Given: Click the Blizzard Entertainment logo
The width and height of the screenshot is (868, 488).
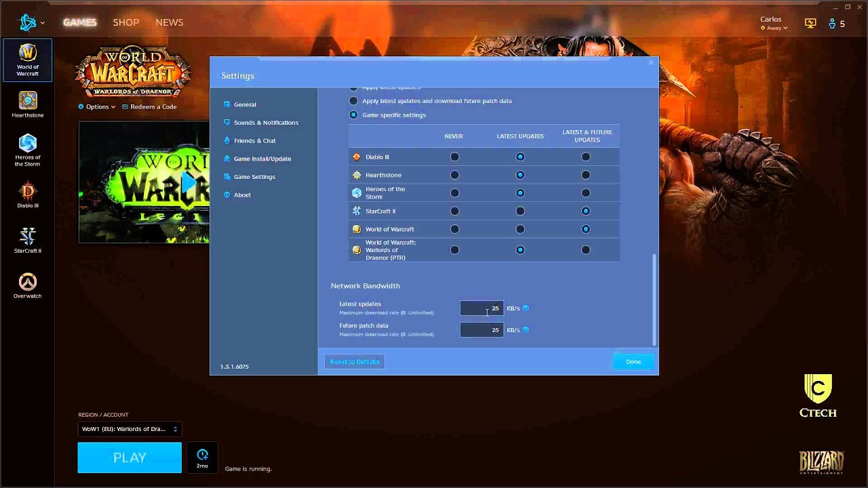Looking at the screenshot, I should coord(821,462).
